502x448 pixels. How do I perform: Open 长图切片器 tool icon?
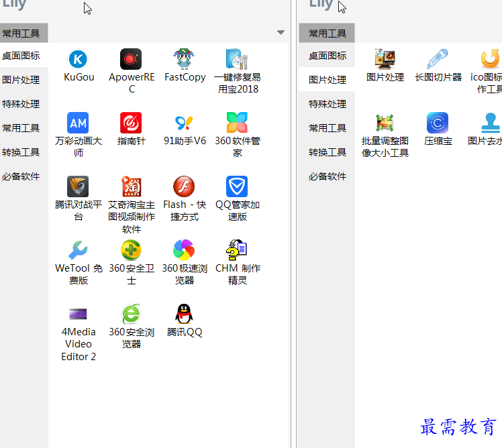438,60
